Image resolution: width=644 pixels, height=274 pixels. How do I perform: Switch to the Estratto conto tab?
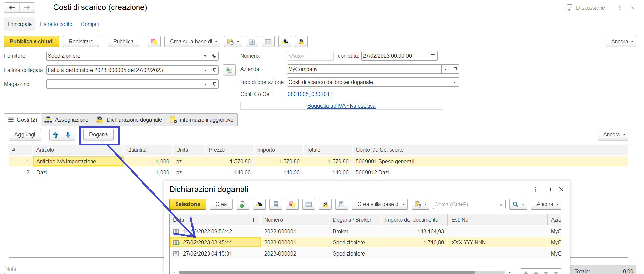click(56, 24)
